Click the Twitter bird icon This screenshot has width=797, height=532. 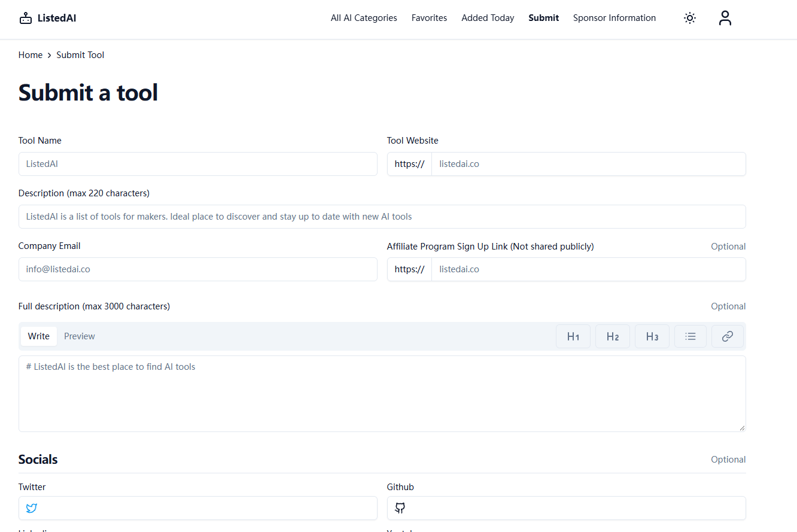coord(32,508)
